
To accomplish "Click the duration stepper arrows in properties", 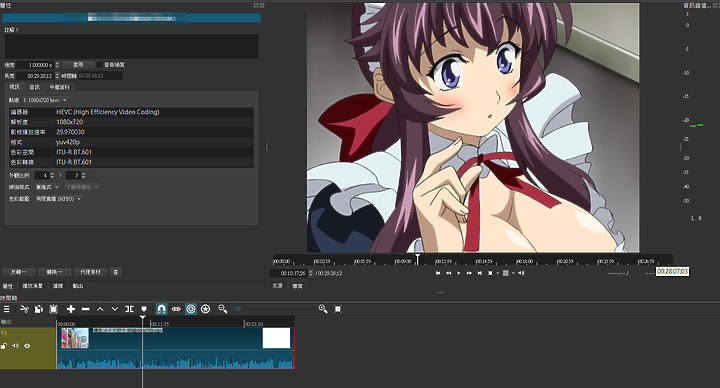I will pyautogui.click(x=57, y=76).
